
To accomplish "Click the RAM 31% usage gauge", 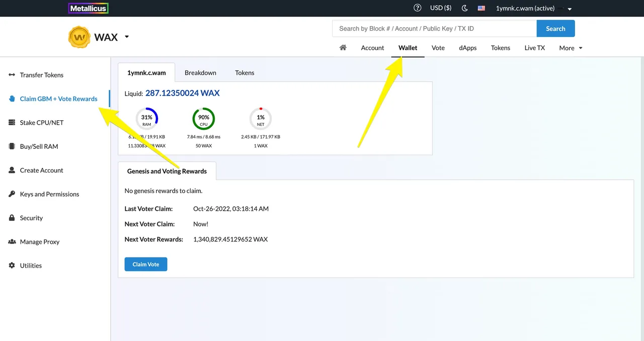I will (x=147, y=119).
